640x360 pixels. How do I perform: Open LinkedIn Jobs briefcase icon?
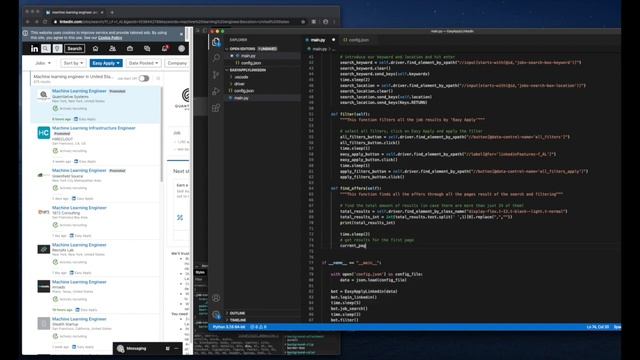pos(130,49)
